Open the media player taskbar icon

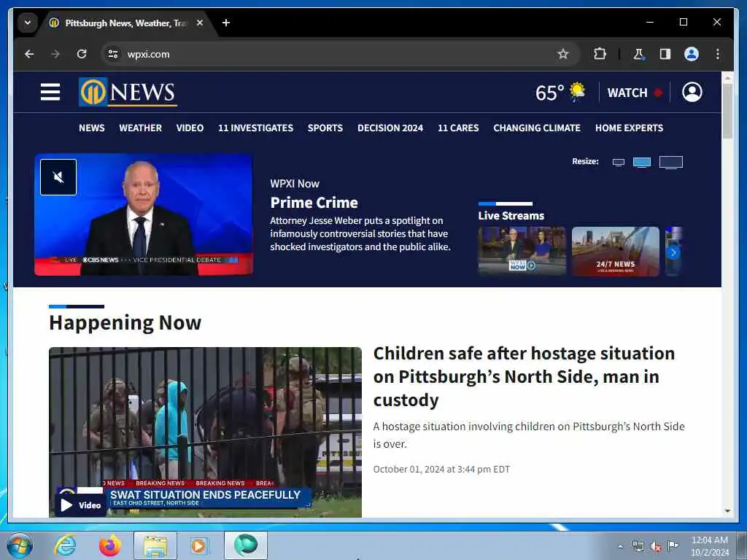198,545
